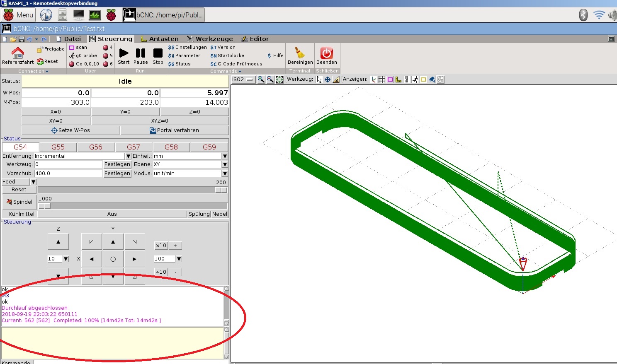Click user button number 5

click(x=108, y=55)
